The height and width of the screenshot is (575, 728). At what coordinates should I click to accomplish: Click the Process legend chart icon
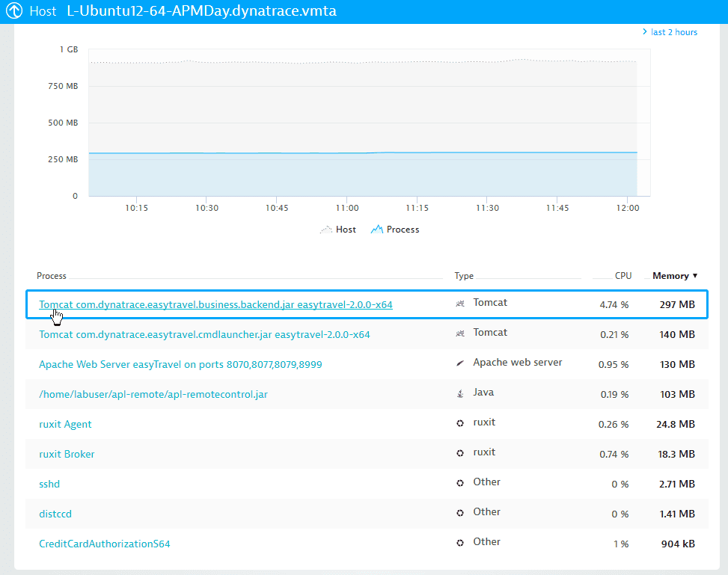point(377,230)
